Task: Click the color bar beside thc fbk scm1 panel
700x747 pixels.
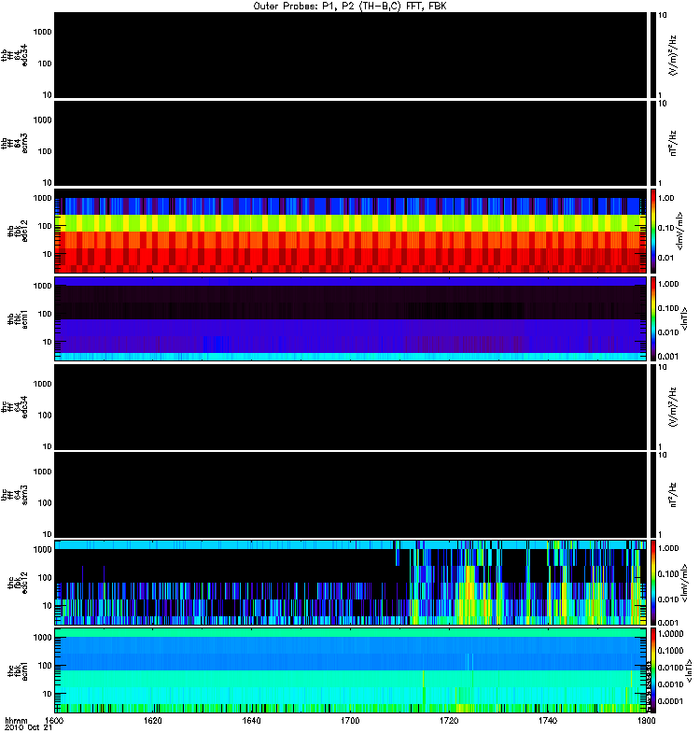Action: (x=653, y=670)
